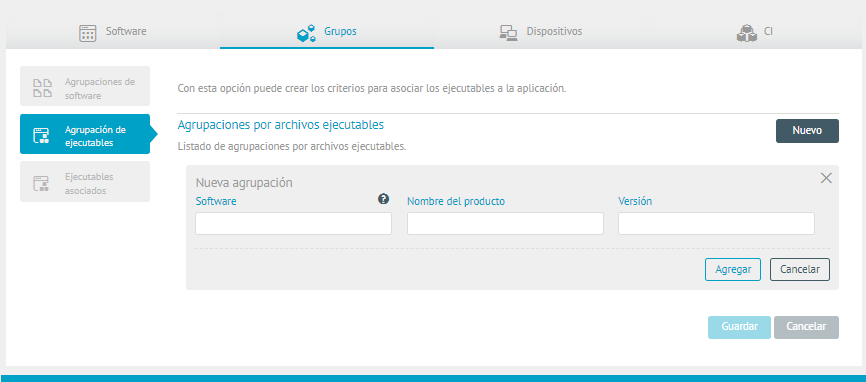Focus the Nombre del producto input field
Screen dimensions: 866x382
click(x=505, y=224)
